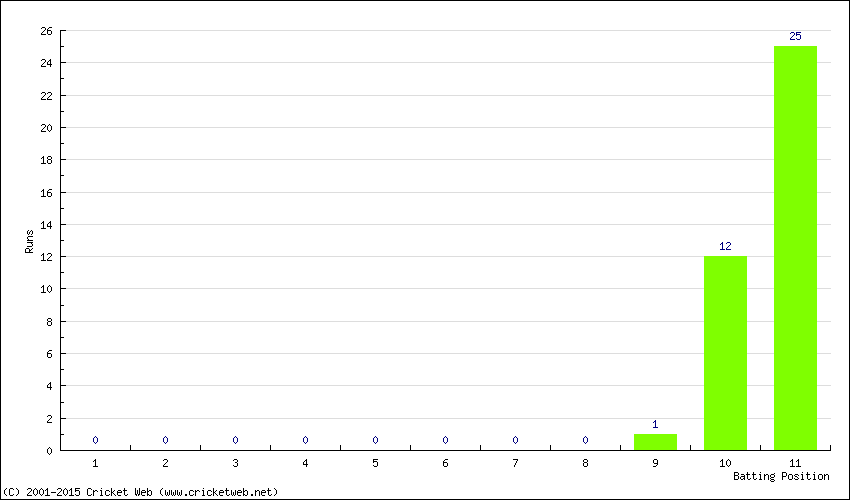
Task: Click the x-axis label 5
Action: (375, 463)
